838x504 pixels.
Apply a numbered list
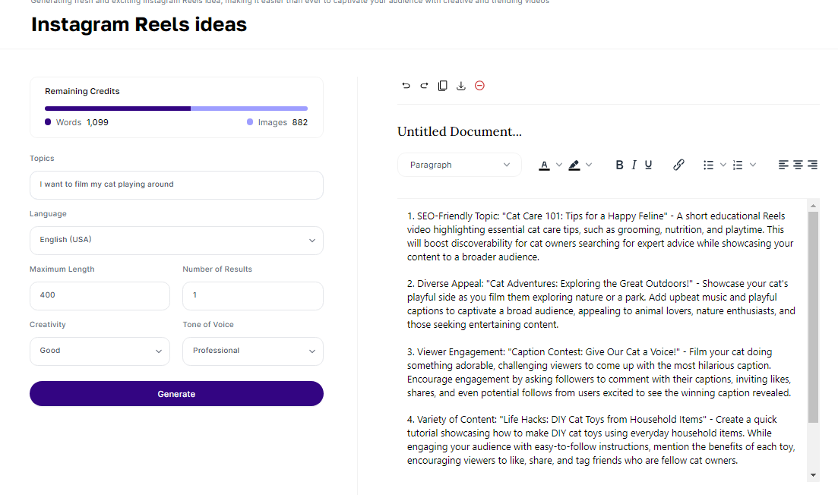(738, 164)
